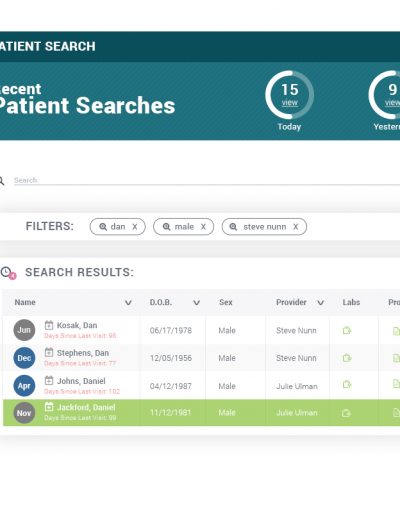The height and width of the screenshot is (516, 400).
Task: Expand the D.O.B. column sort arrow
Action: 197,303
